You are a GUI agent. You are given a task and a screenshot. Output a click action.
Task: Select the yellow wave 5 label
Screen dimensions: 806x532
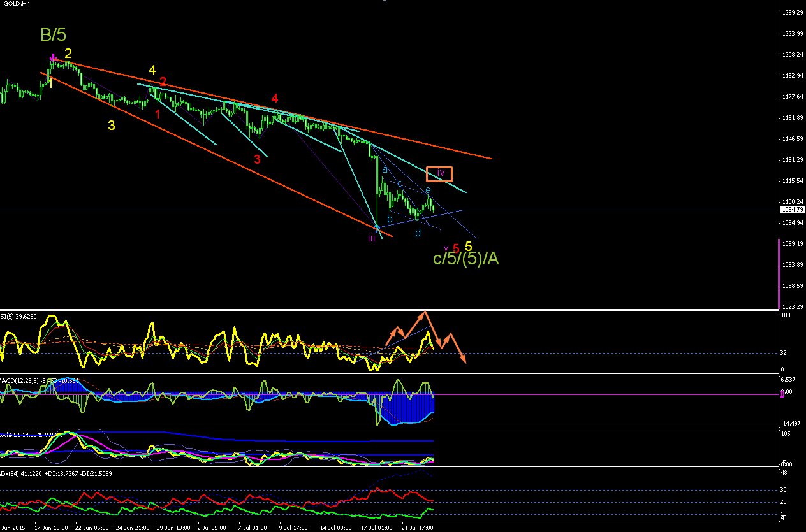[469, 246]
